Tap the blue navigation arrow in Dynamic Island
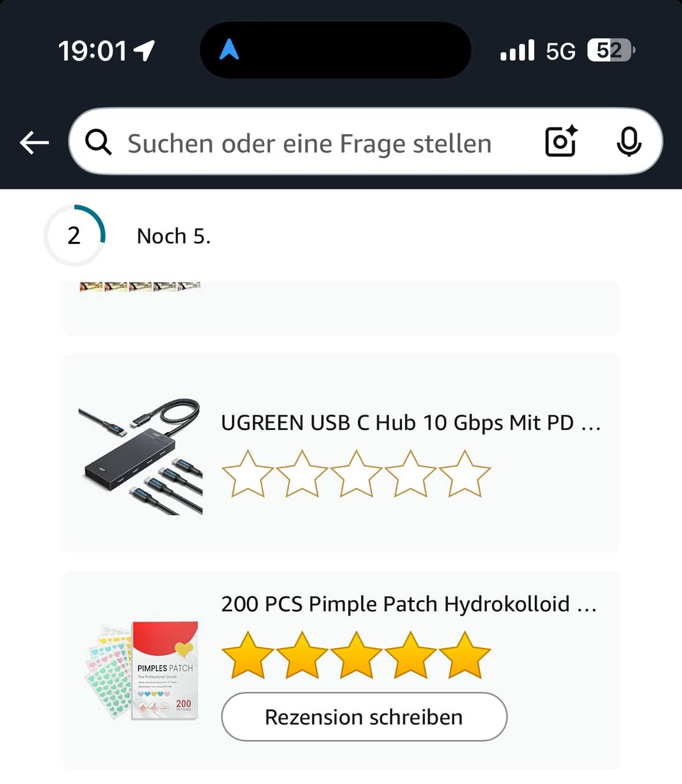This screenshot has height=784, width=682. coord(229,50)
